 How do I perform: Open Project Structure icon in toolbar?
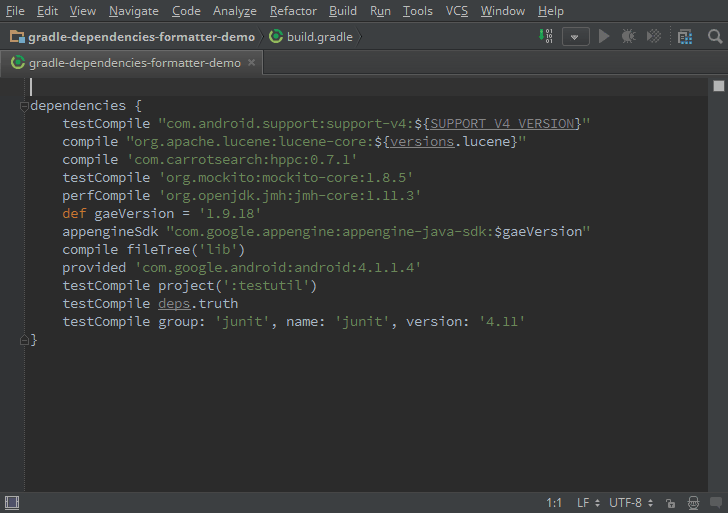[685, 37]
